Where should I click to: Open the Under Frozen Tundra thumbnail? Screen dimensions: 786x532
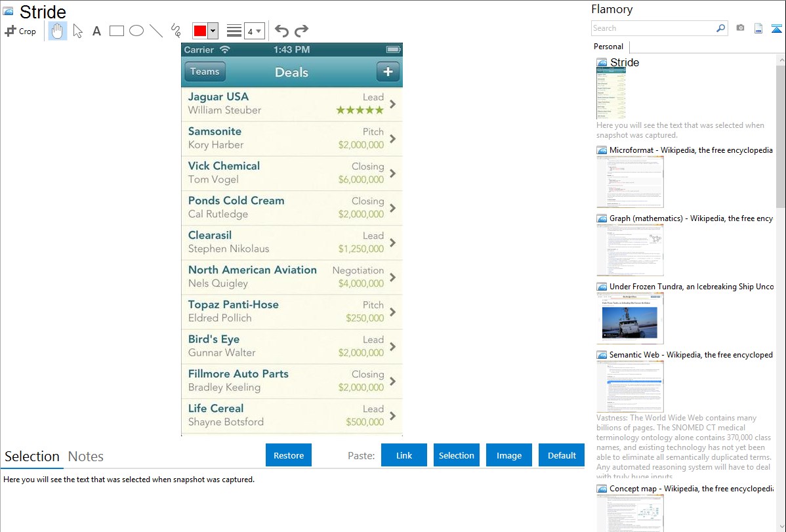(630, 318)
